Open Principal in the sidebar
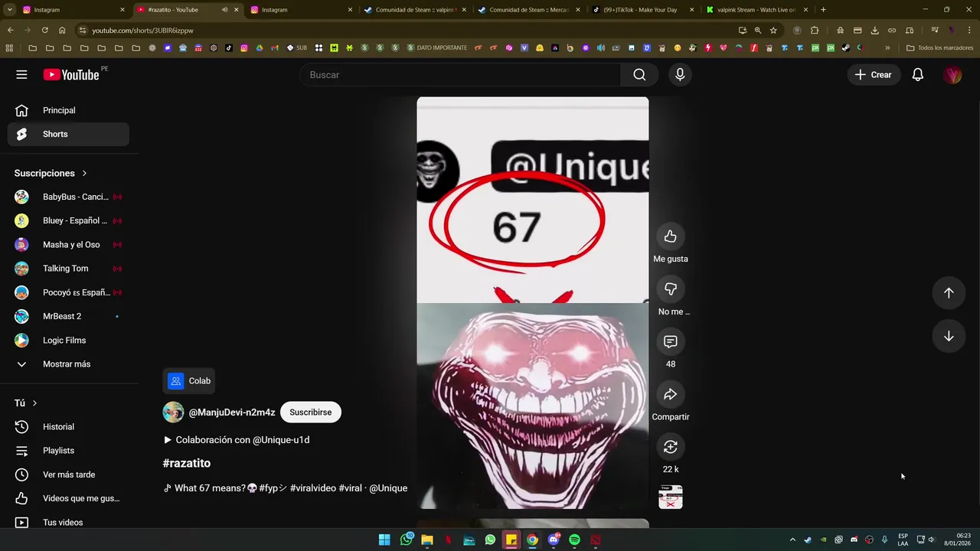Image resolution: width=980 pixels, height=551 pixels. pos(68,110)
